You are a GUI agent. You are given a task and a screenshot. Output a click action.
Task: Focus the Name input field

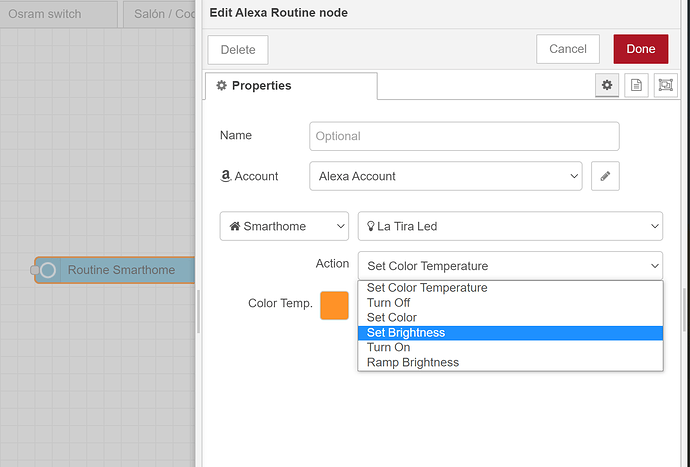[x=464, y=136]
